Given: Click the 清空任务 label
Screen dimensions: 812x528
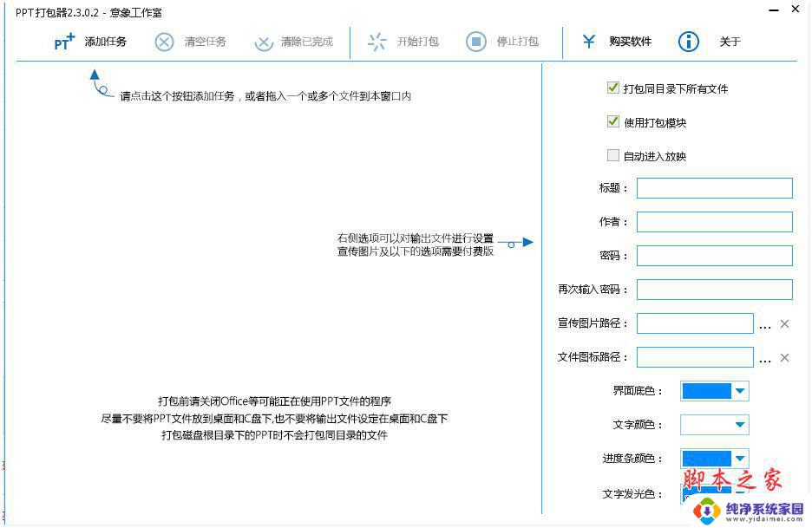Looking at the screenshot, I should (205, 42).
